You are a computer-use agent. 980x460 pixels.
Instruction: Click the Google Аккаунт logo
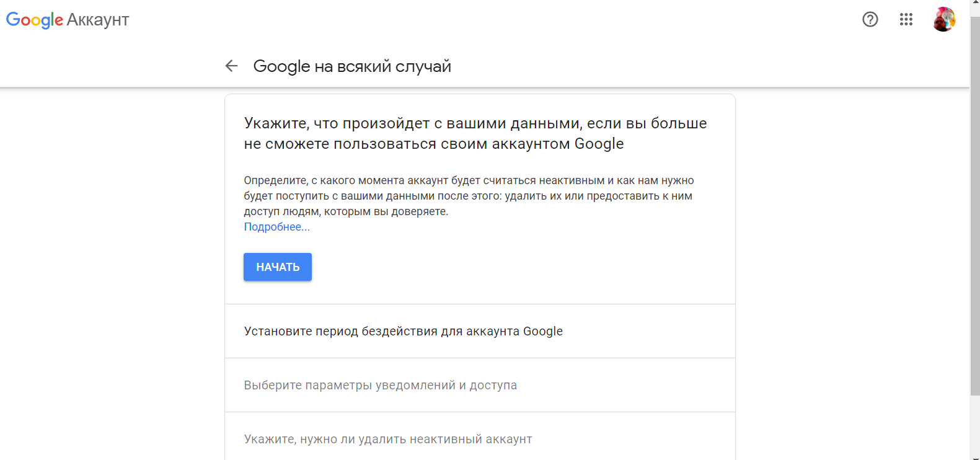tap(68, 20)
